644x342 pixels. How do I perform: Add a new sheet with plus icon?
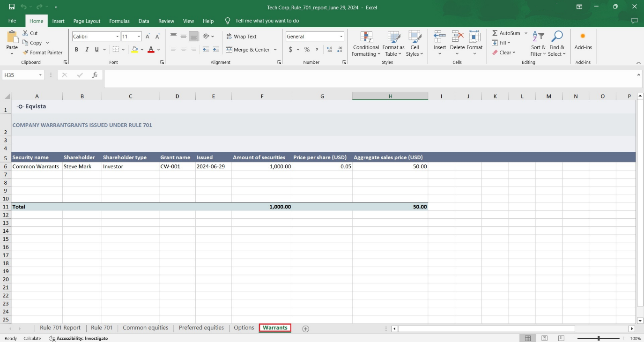point(306,329)
